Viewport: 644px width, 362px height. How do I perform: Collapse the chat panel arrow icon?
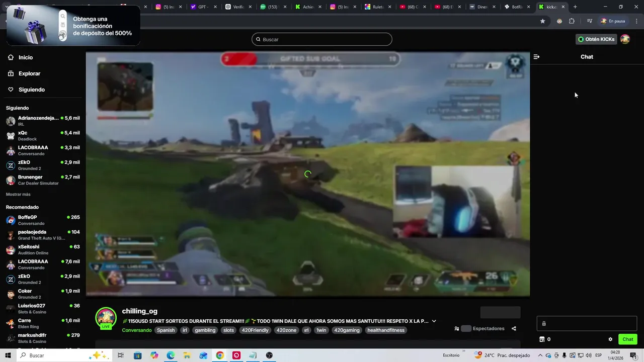tap(536, 57)
